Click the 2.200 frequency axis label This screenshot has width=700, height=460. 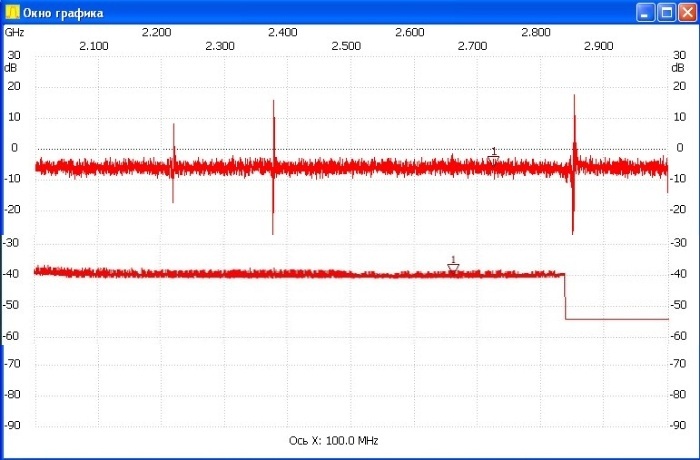click(157, 32)
